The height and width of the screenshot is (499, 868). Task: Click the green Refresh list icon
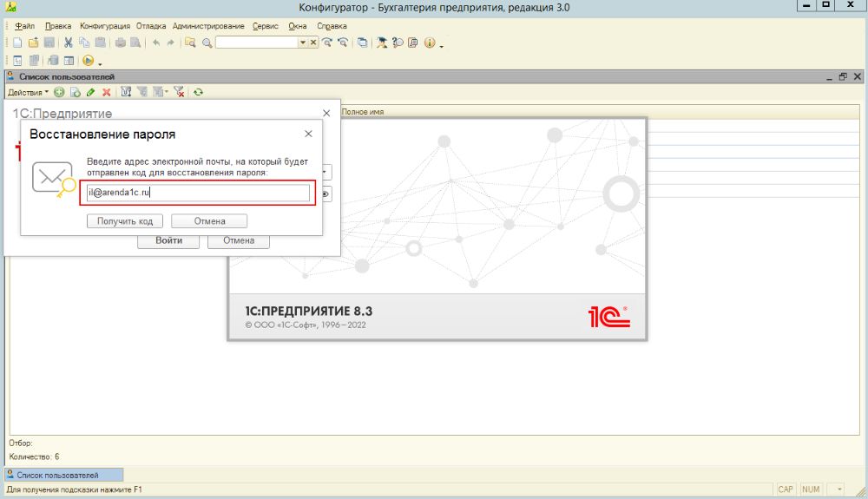click(x=198, y=92)
